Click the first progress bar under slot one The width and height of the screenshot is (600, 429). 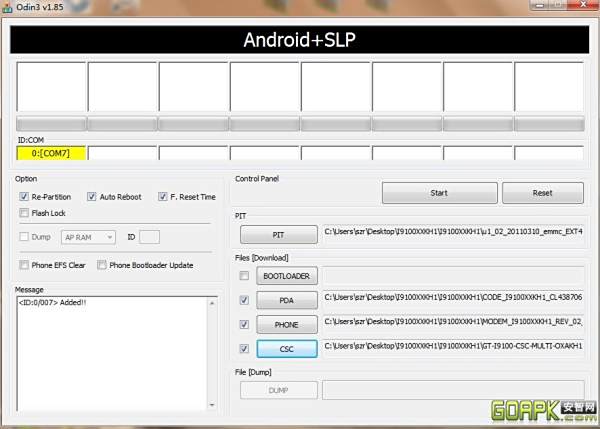click(51, 124)
